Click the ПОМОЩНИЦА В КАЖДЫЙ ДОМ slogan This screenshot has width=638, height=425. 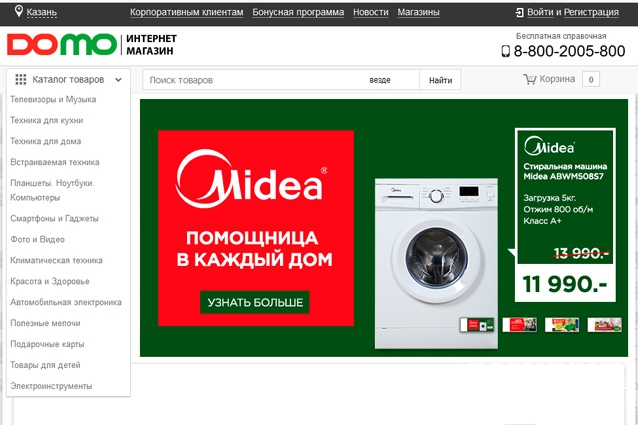pyautogui.click(x=254, y=249)
